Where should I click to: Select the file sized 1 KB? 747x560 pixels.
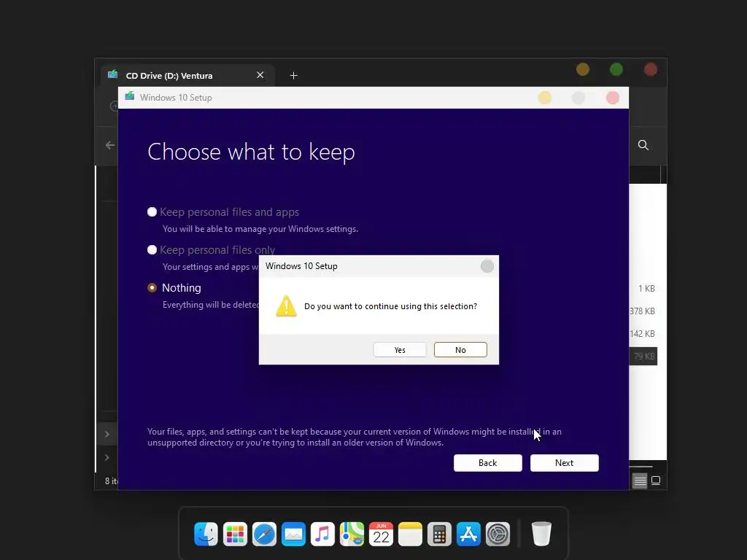point(646,288)
